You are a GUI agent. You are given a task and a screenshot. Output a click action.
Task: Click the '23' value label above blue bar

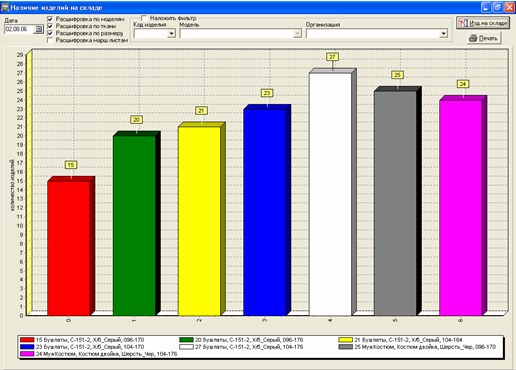click(267, 93)
